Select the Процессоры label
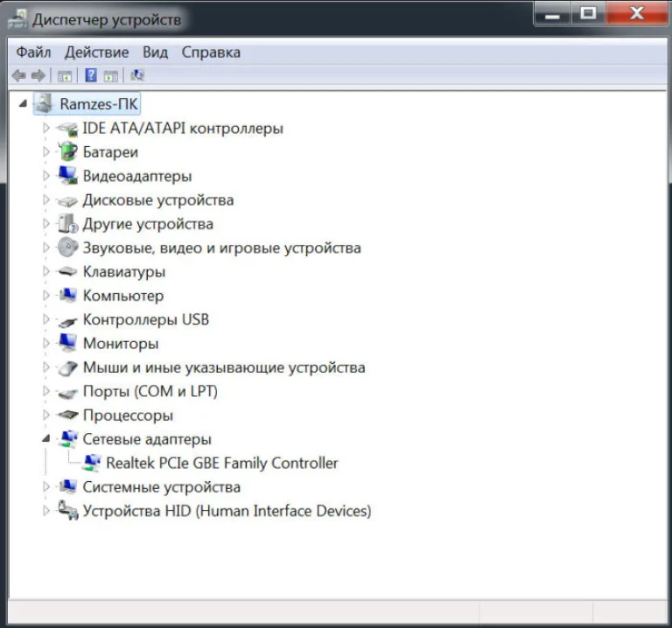This screenshot has width=672, height=628. click(x=128, y=415)
